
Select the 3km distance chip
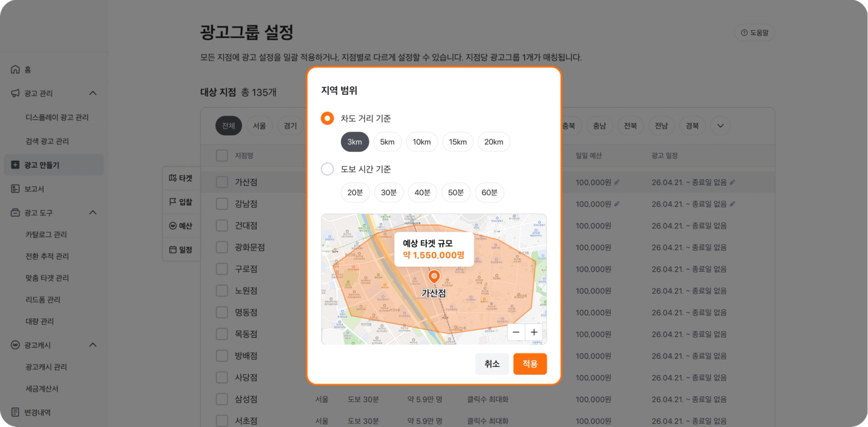click(355, 142)
